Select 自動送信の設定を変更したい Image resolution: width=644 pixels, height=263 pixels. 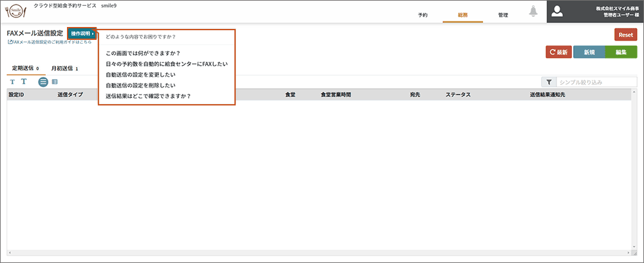click(140, 75)
